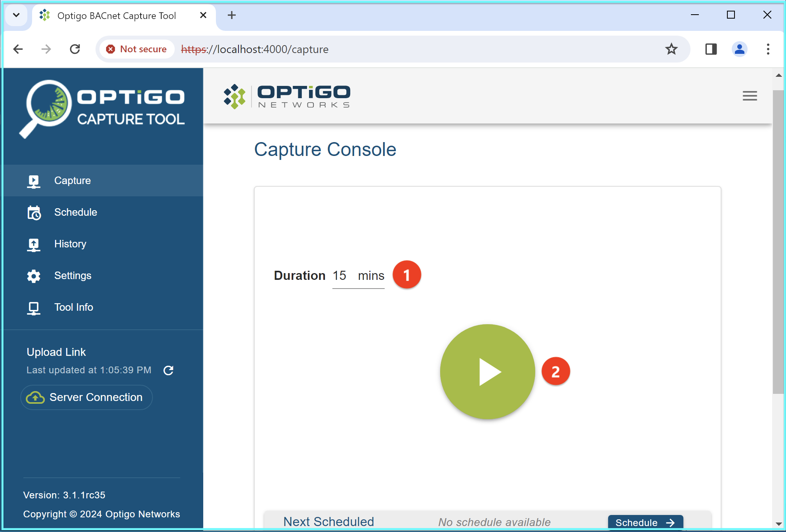
Task: Go back with browser back arrow
Action: tap(18, 49)
